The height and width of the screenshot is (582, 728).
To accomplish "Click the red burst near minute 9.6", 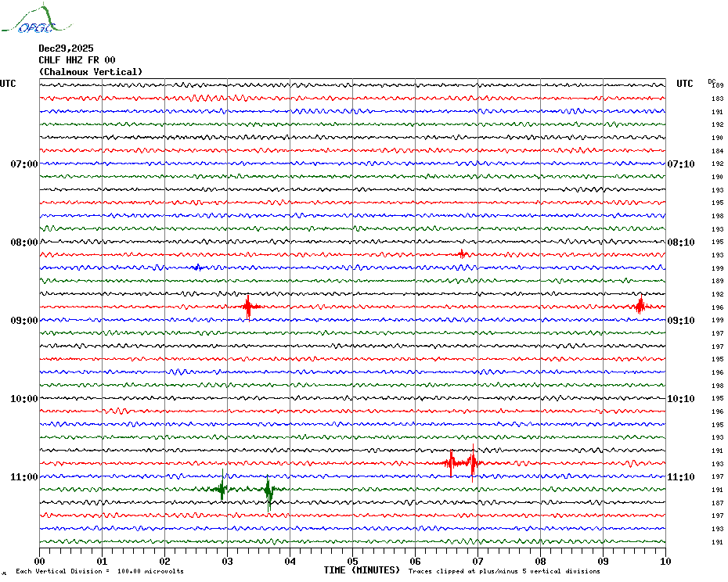I will pos(640,306).
